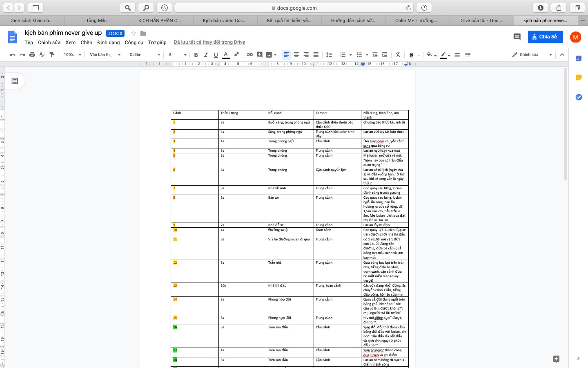Open the Chèn menu
Image resolution: width=588 pixels, height=368 pixels.
[86, 43]
